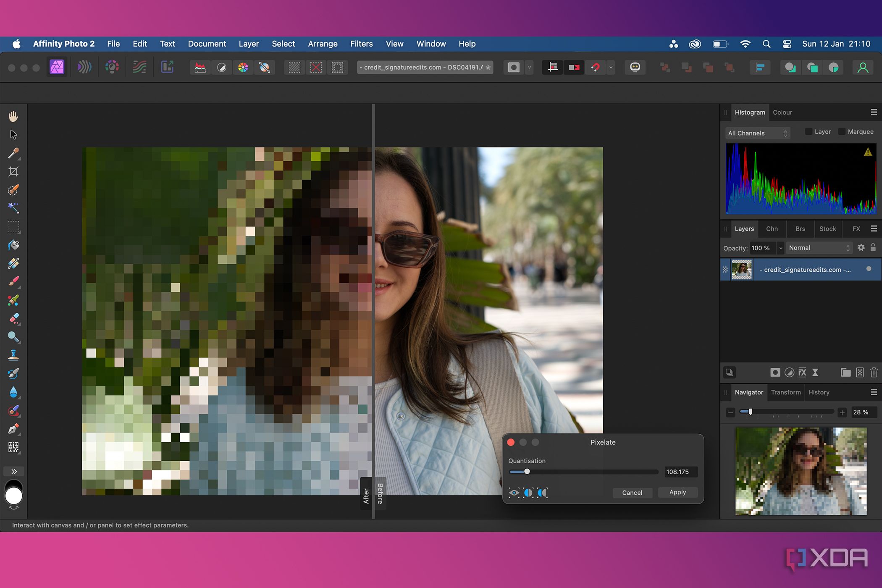Open the Normal blend mode dropdown

[819, 248]
